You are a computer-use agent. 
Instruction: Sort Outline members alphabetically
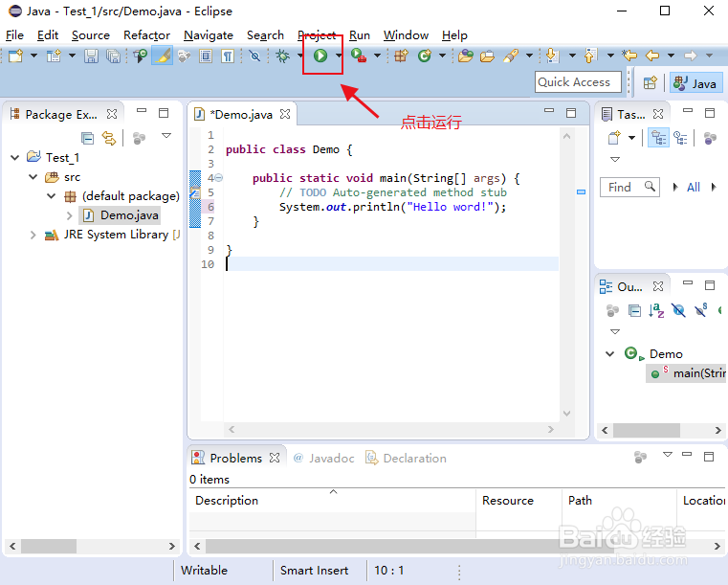point(656,310)
